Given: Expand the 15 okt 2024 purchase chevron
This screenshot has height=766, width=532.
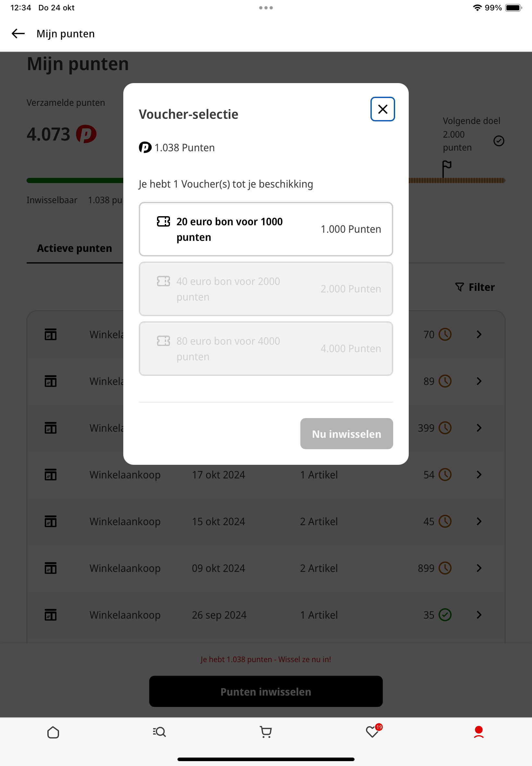Looking at the screenshot, I should [x=479, y=521].
